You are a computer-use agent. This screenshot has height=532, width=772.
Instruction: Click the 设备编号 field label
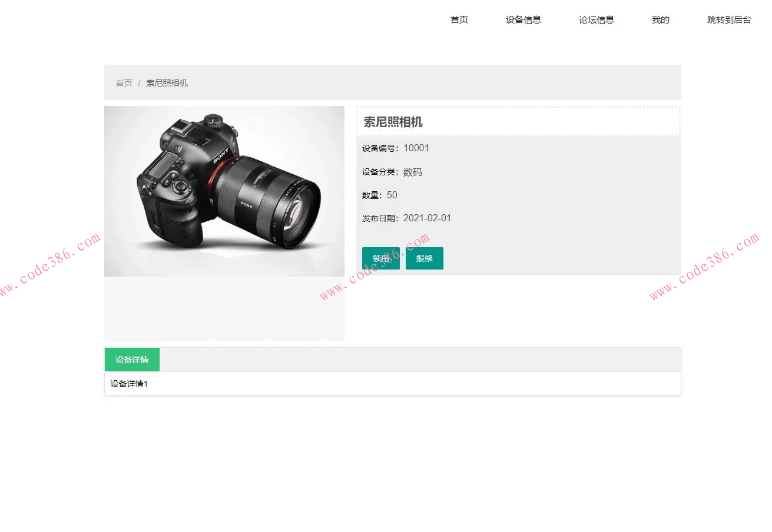click(379, 148)
